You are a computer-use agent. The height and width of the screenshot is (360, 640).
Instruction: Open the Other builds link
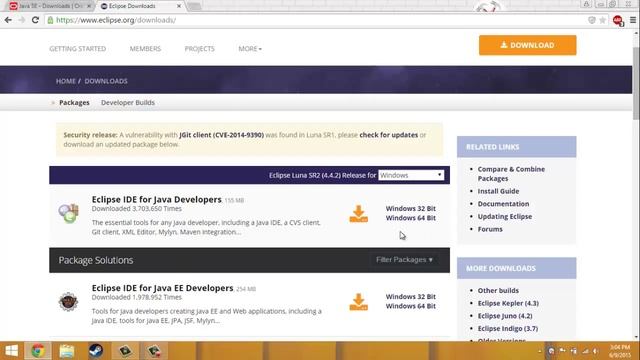[498, 291]
